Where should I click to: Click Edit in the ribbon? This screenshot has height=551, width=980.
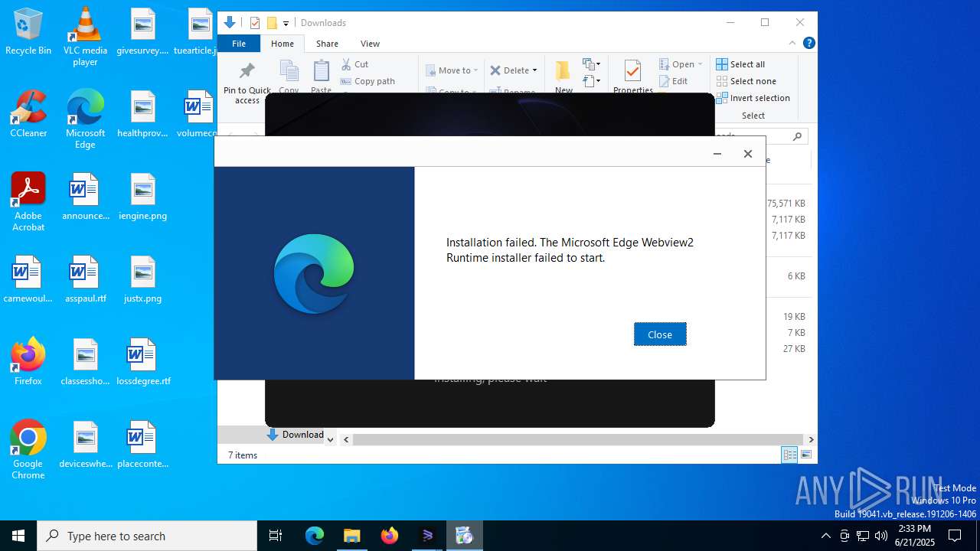pos(674,81)
